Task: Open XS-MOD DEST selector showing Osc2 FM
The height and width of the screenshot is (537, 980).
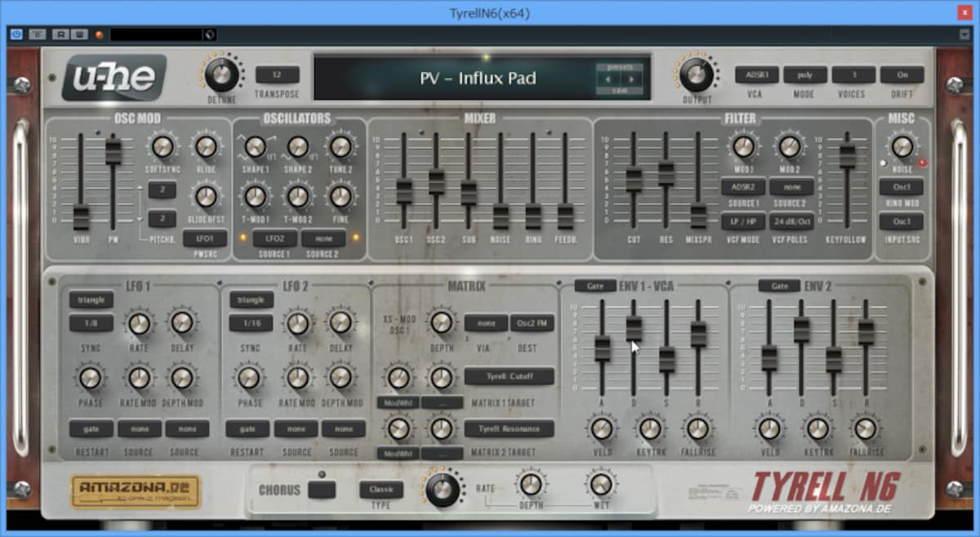Action: pyautogui.click(x=532, y=323)
